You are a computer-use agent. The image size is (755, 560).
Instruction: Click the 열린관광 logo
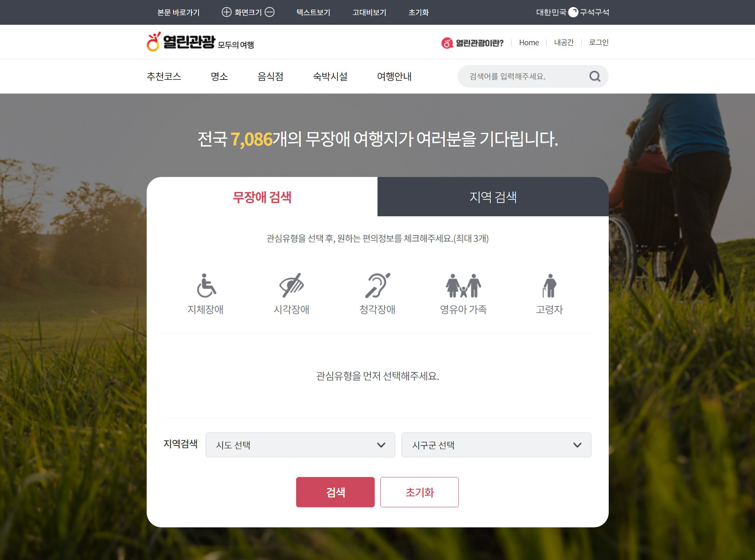pyautogui.click(x=200, y=42)
